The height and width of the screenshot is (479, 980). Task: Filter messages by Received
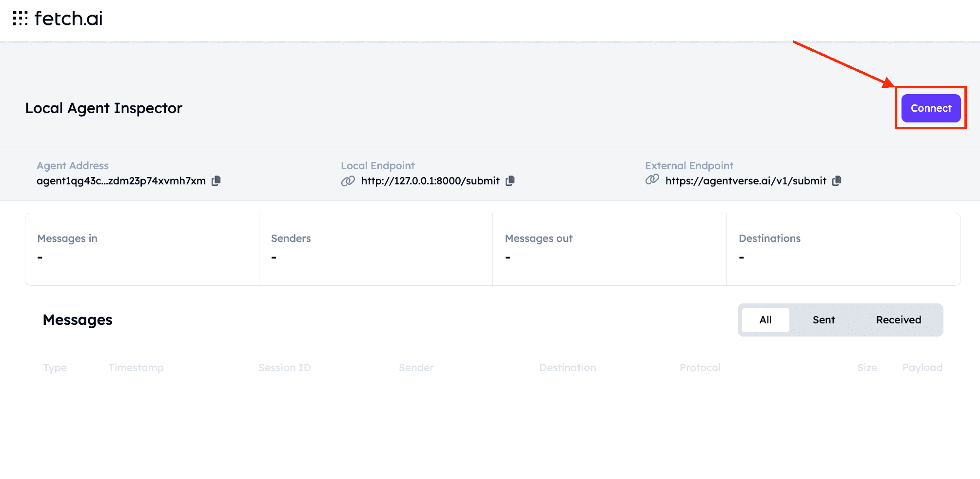pos(898,320)
